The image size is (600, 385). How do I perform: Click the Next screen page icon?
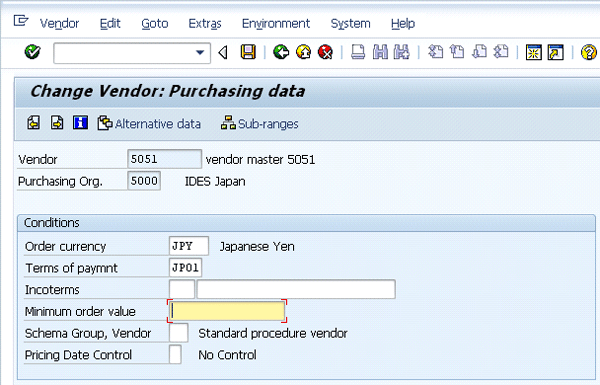point(57,123)
